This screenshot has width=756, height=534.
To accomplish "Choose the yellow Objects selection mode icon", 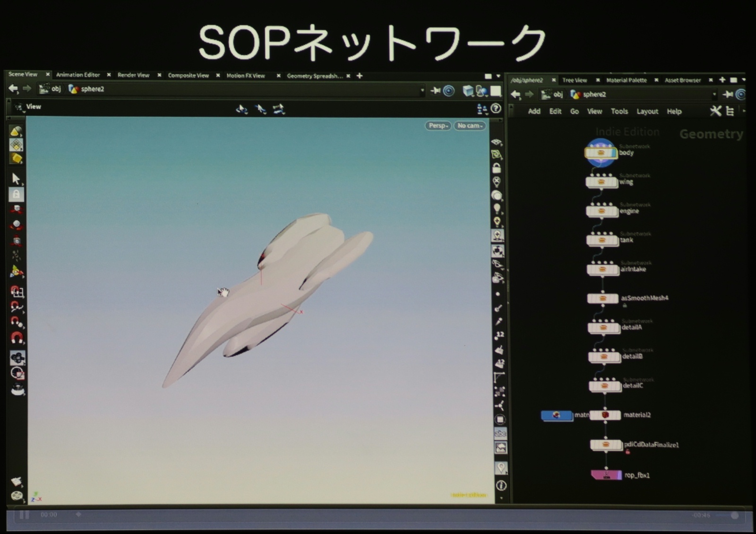I will tap(16, 131).
